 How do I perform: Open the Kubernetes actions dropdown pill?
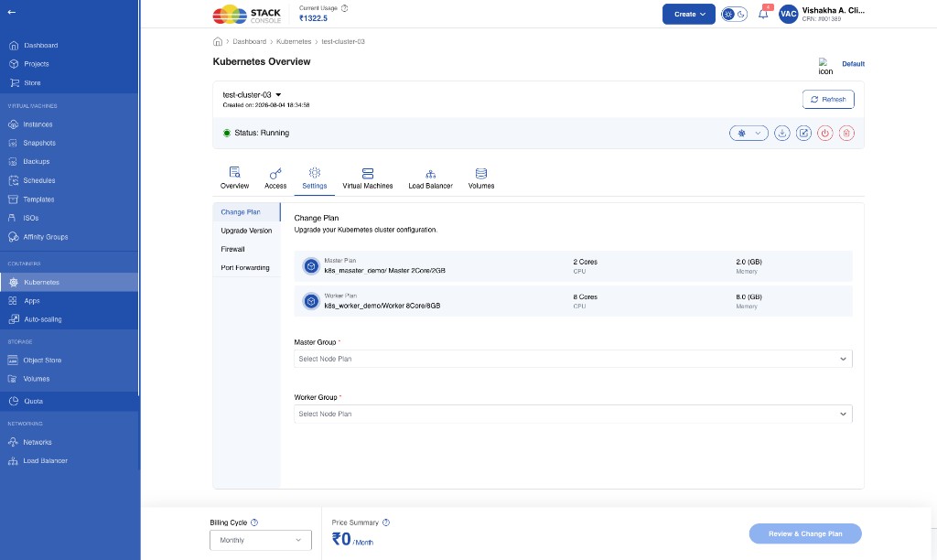(x=749, y=134)
